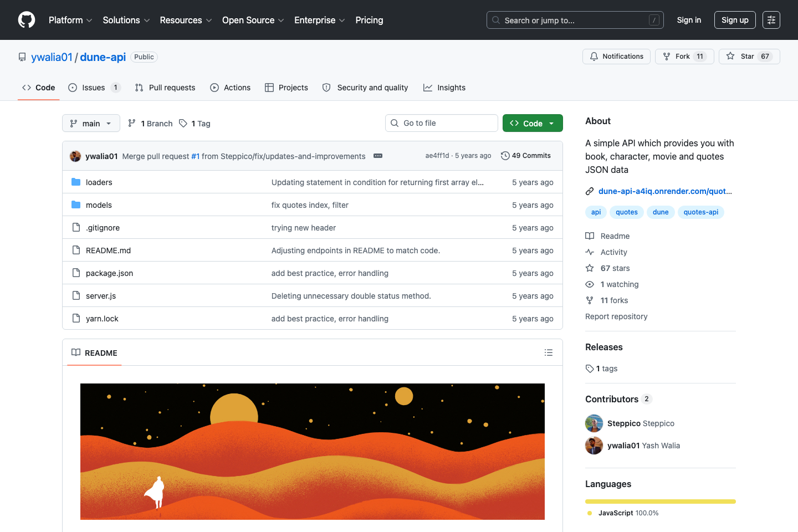
Task: Switch to the Issues tab
Action: (x=94, y=87)
